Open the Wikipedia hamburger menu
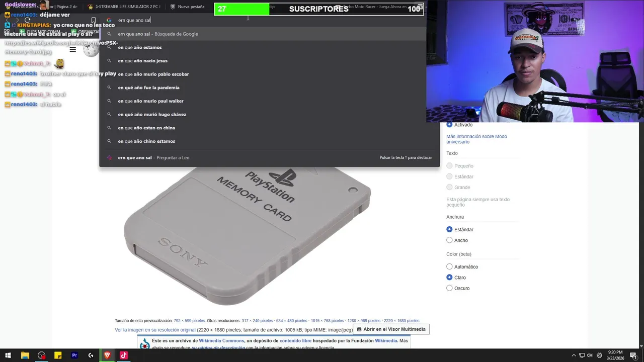Screen dimensions: 644x362 [73, 50]
